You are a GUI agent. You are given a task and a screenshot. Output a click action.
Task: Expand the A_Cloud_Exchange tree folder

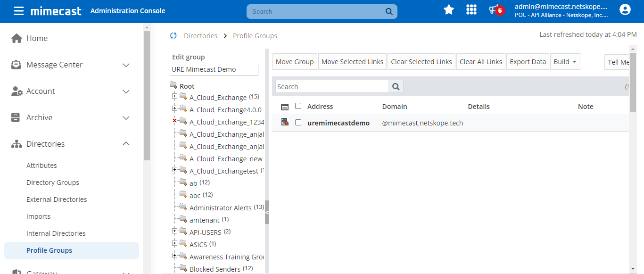point(175,96)
